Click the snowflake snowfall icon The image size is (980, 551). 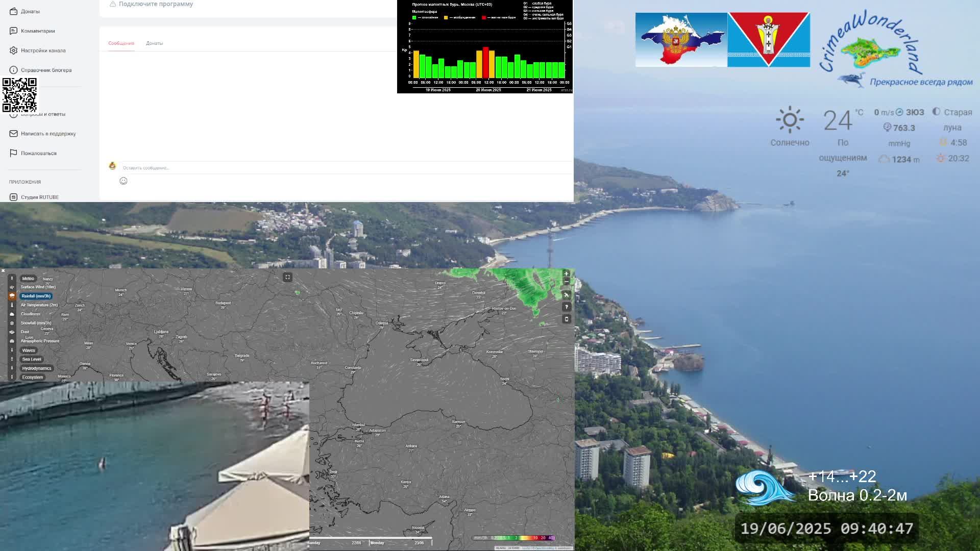click(12, 323)
